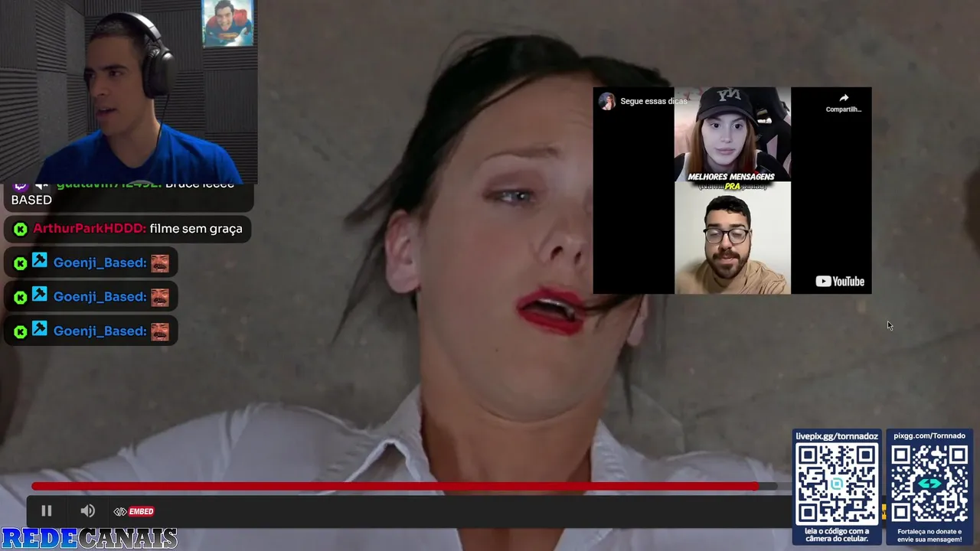Click the 'filme sem graça' chat message
Viewport: 980px width, 551px height.
point(196,228)
